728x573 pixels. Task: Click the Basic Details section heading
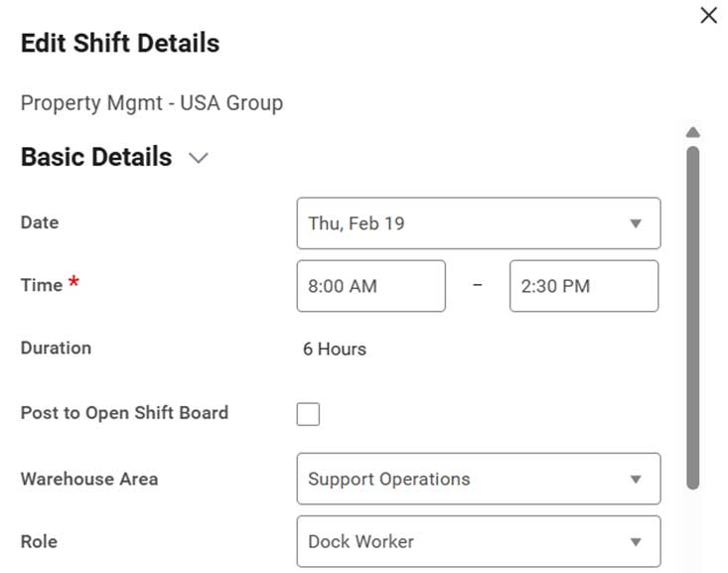(96, 158)
